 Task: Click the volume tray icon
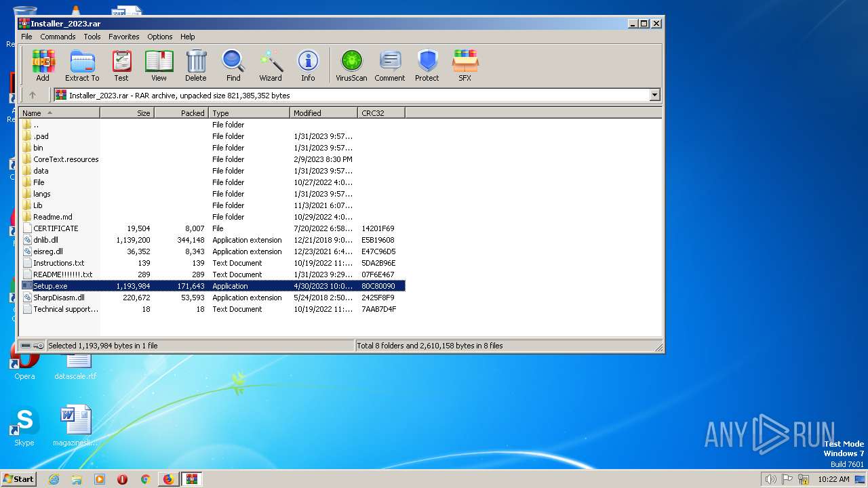point(770,479)
